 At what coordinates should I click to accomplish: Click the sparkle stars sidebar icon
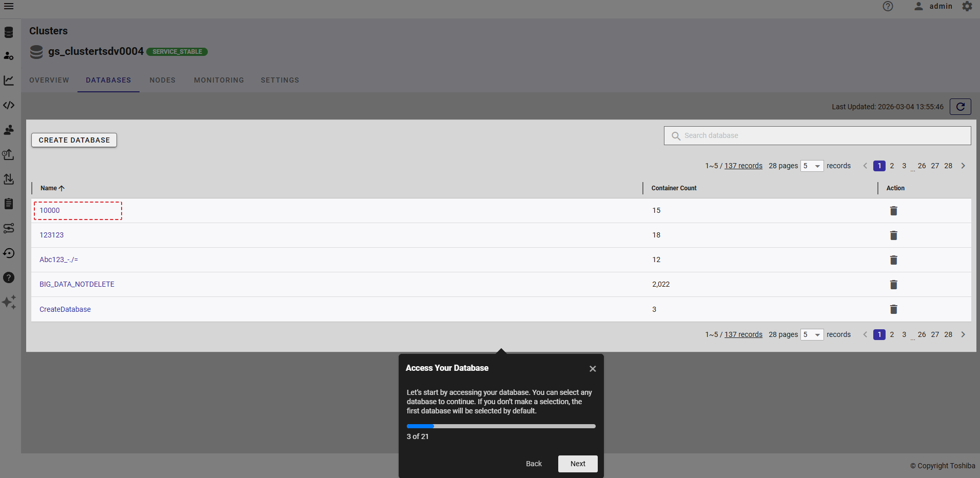9,302
